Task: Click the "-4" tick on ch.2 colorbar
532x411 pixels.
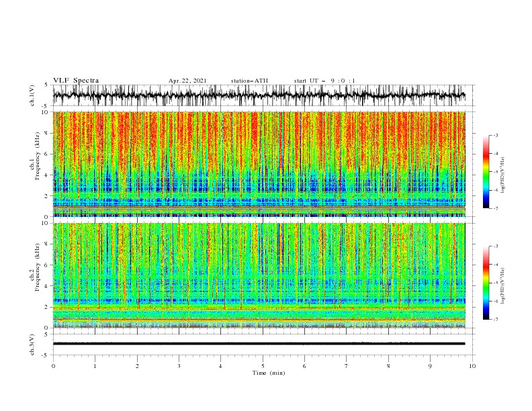Action: click(x=495, y=265)
